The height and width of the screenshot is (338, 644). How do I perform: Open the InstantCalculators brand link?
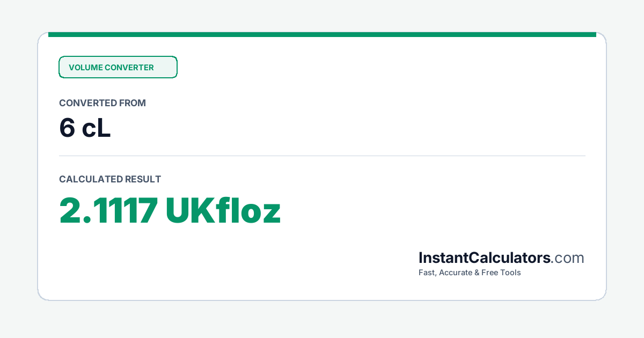pos(485,258)
